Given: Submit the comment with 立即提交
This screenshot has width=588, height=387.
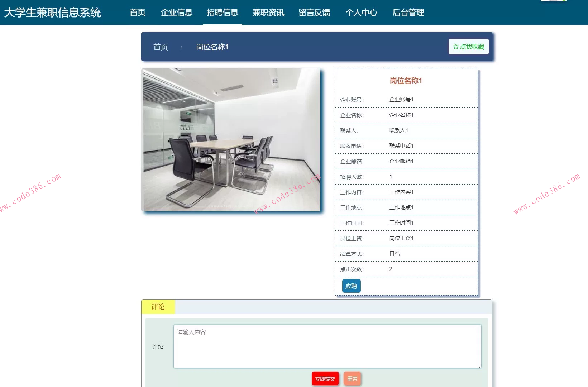Looking at the screenshot, I should pyautogui.click(x=325, y=378).
